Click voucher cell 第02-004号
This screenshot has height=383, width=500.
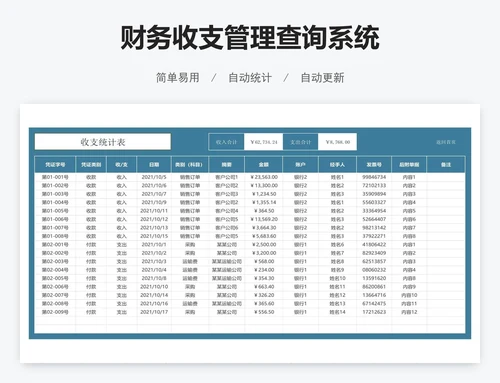click(x=55, y=270)
